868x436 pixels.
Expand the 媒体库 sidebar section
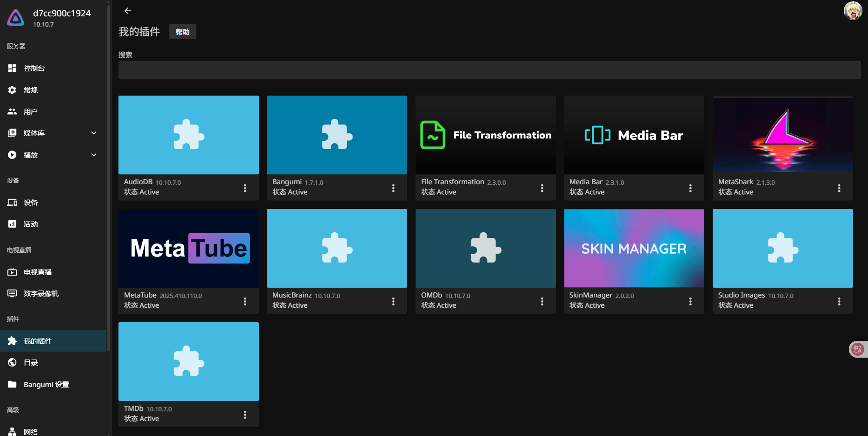pos(94,133)
